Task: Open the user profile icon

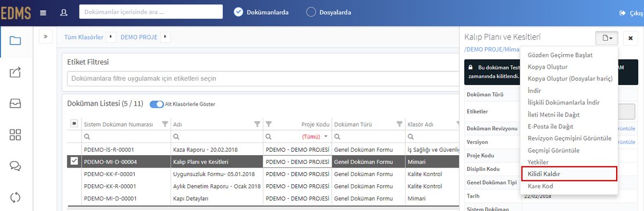Action: pos(63,12)
